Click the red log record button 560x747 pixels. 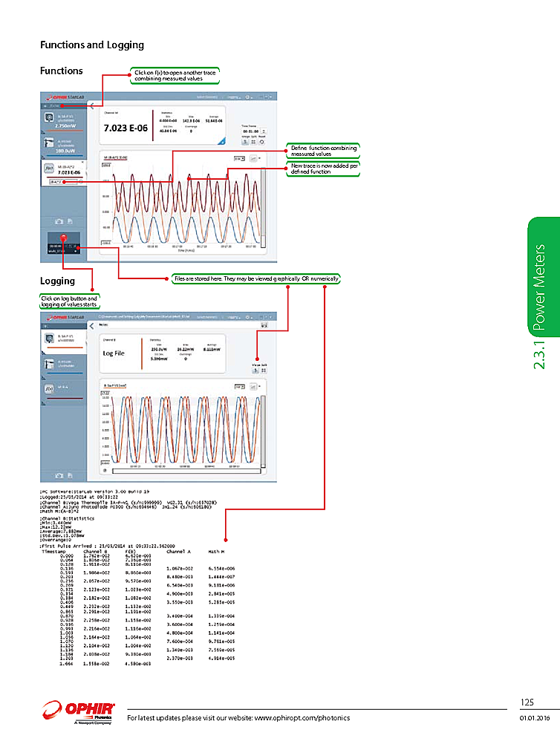click(x=64, y=238)
